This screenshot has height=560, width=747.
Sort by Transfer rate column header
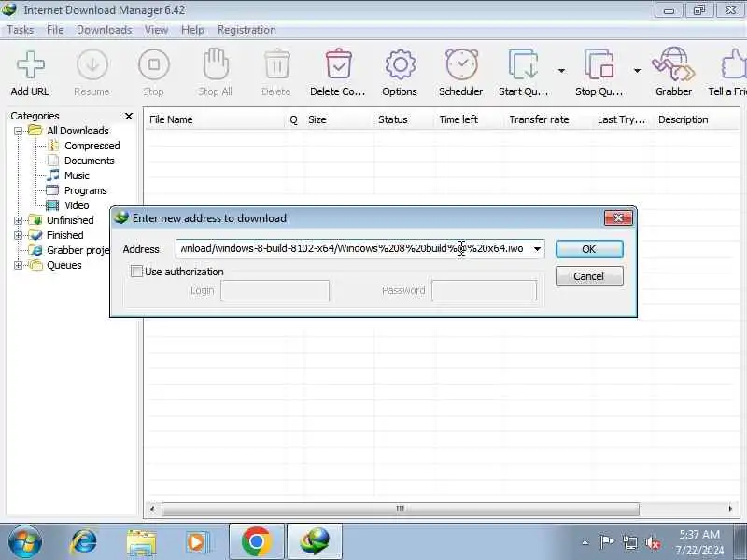(x=548, y=119)
